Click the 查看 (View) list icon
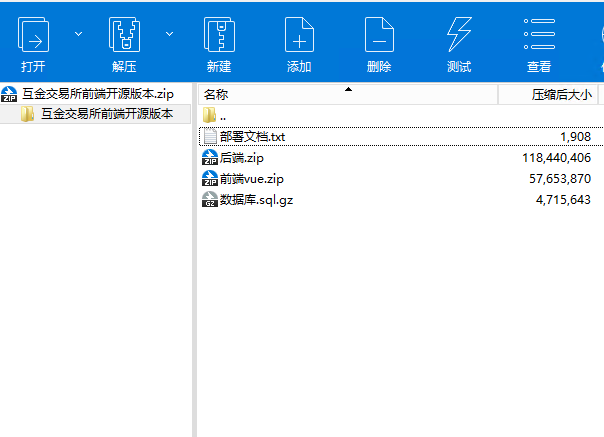Screen dimensions: 604x437 (539, 34)
